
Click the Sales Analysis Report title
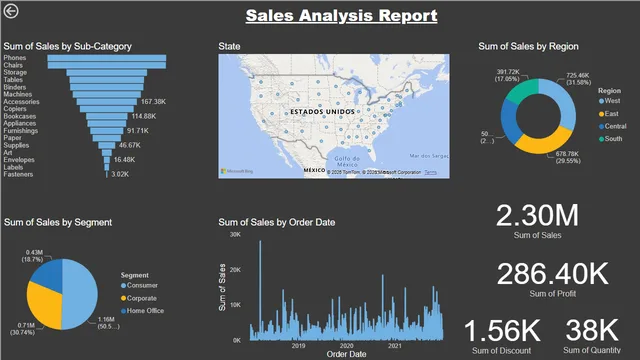pos(341,16)
